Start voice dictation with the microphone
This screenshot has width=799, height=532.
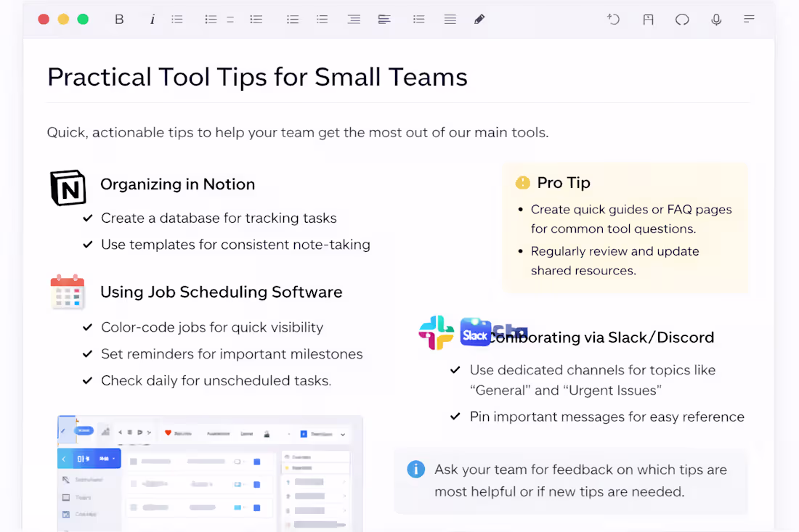716,19
